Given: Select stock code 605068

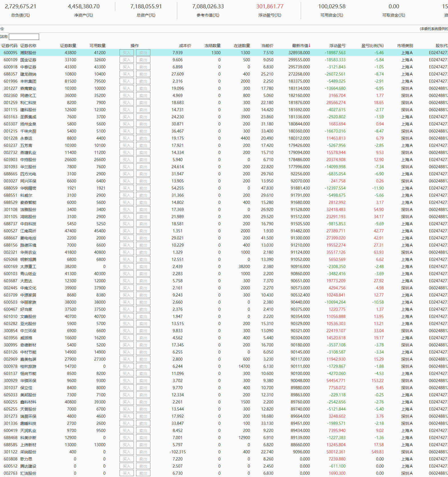Looking at the screenshot, I should 11,259.
